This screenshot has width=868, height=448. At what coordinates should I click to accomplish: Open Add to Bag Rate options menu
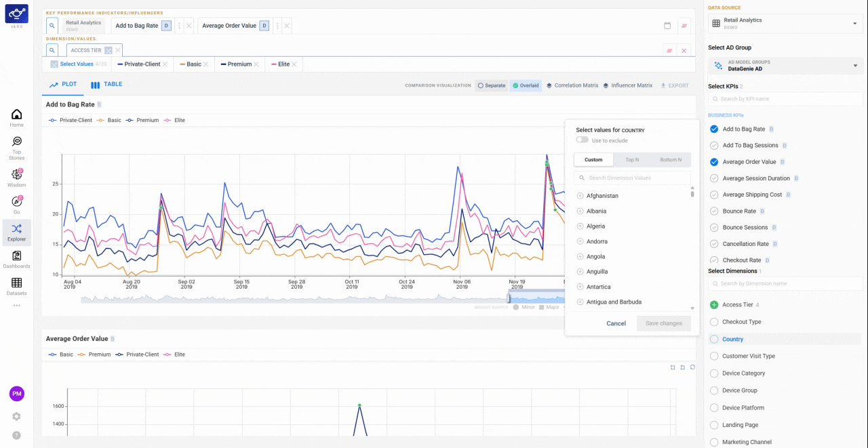coord(179,26)
